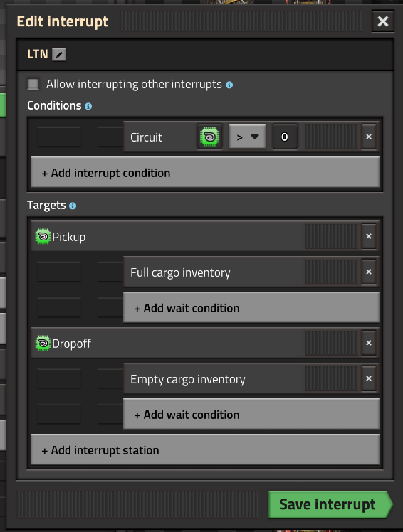Add a new interrupt condition
Screen dimensions: 403x532
[205, 172]
